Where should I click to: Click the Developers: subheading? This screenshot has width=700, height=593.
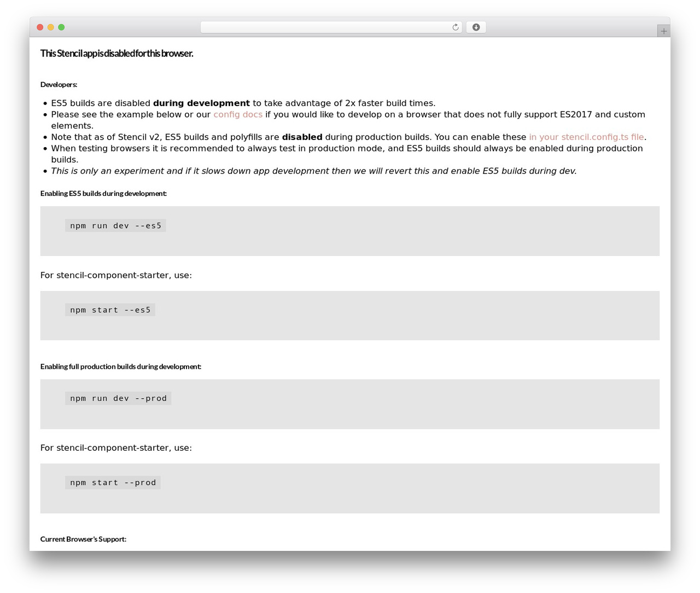point(59,84)
